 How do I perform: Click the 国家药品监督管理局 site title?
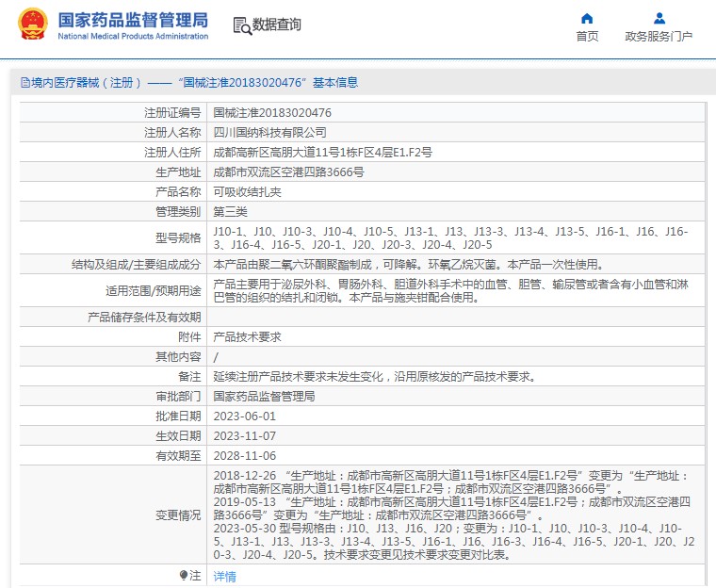[133, 20]
